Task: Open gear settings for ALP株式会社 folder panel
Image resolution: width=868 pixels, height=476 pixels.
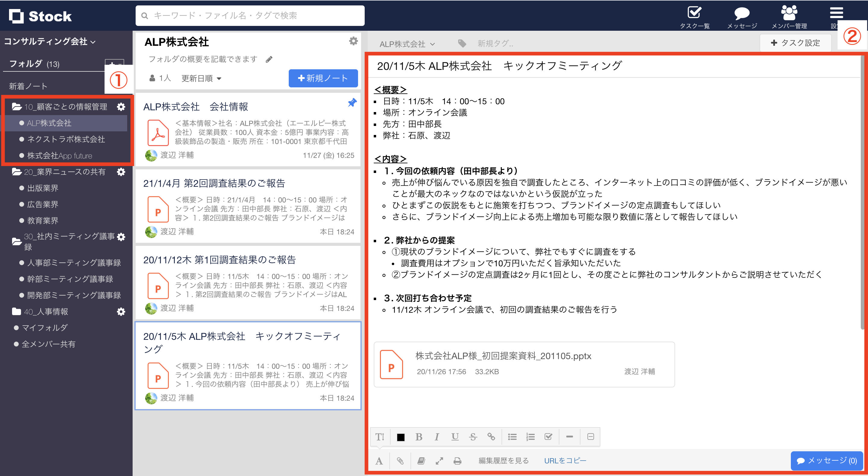Action: point(353,41)
